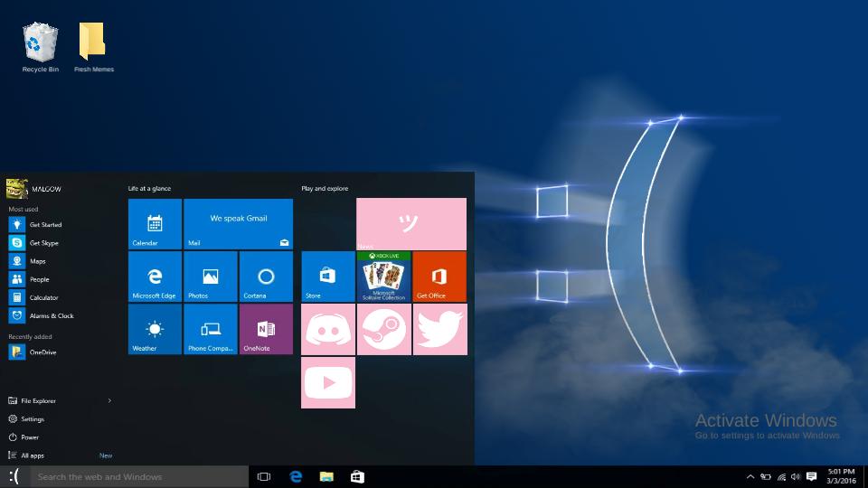
Task: Open the Fresh Memes desktop folder
Action: pyautogui.click(x=93, y=47)
